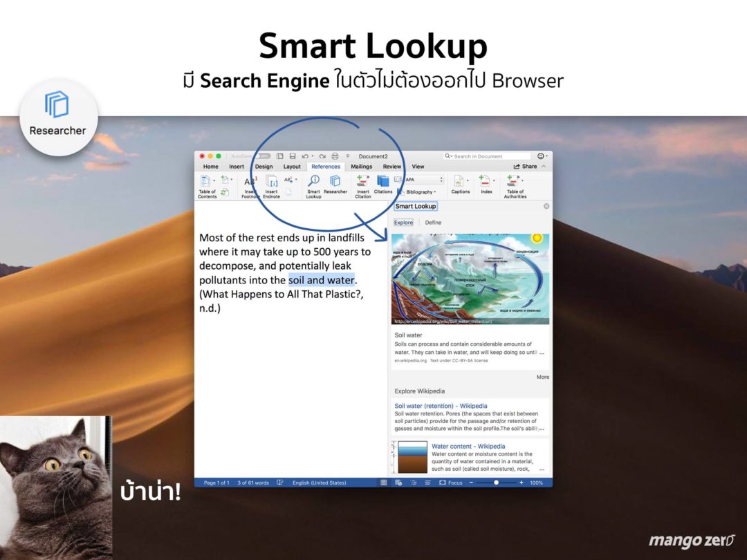
Task: Toggle the AutoSave switch
Action: coord(261,156)
